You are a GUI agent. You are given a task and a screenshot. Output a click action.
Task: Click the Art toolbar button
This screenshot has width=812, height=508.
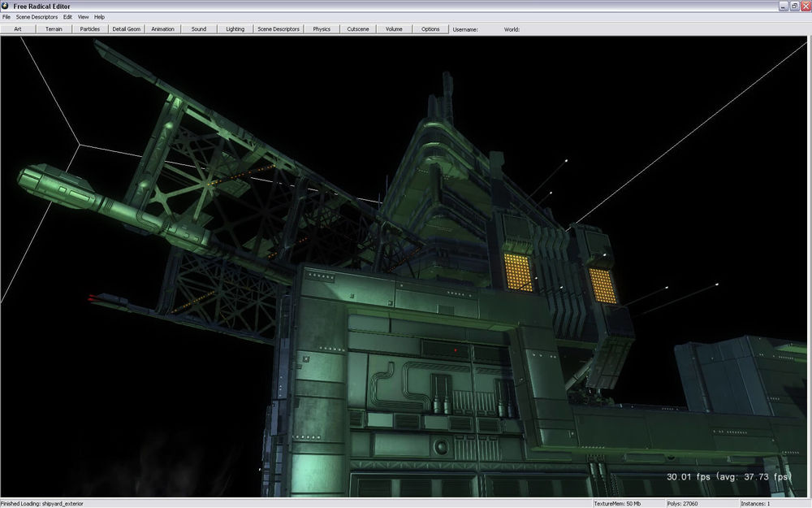(x=18, y=29)
